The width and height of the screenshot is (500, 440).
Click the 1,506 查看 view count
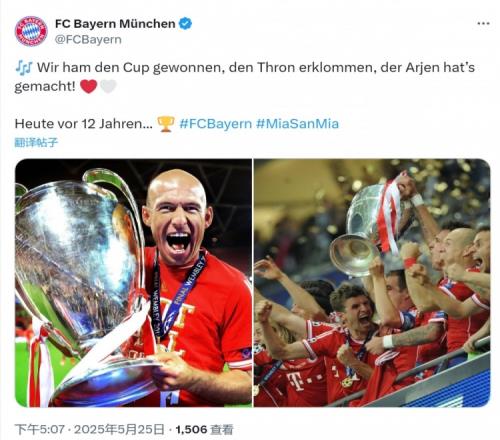coord(204,429)
